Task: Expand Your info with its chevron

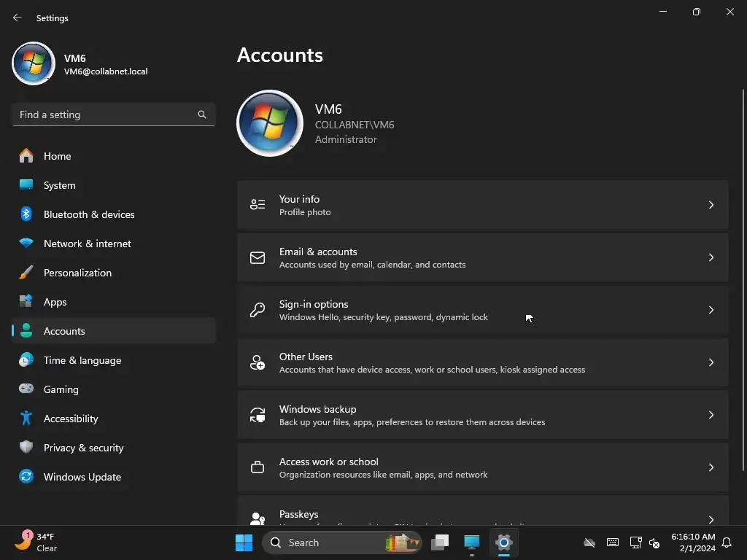Action: tap(711, 205)
